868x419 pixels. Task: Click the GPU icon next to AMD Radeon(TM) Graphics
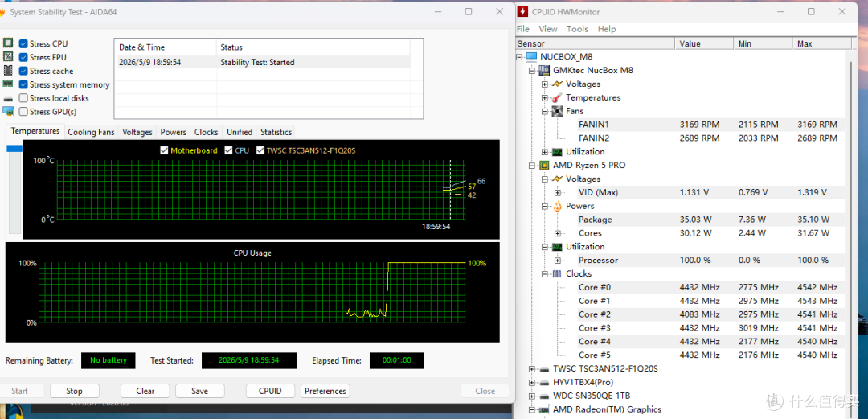(x=545, y=409)
